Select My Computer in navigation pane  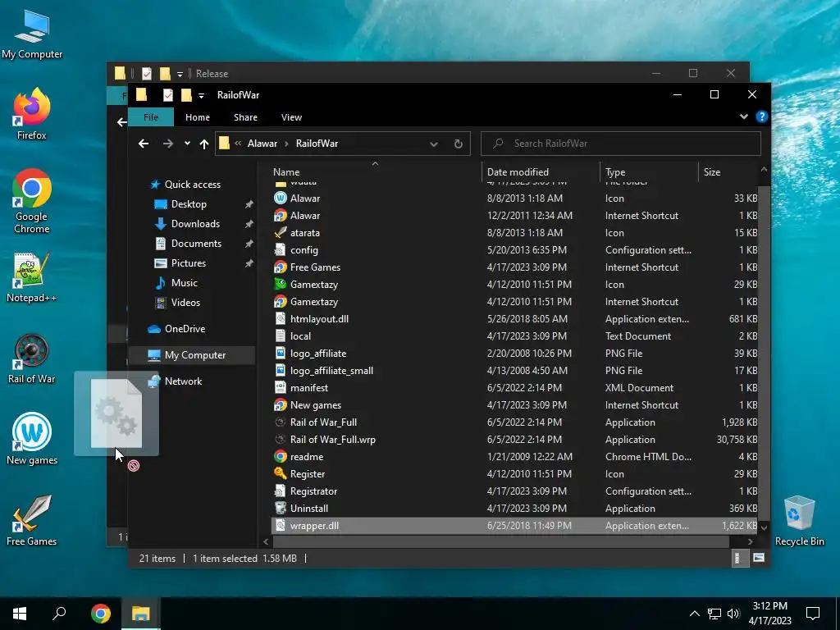[x=192, y=355]
